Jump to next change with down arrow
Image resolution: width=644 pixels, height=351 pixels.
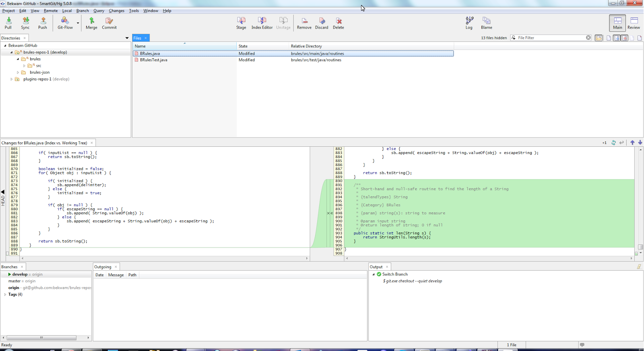[x=640, y=143]
